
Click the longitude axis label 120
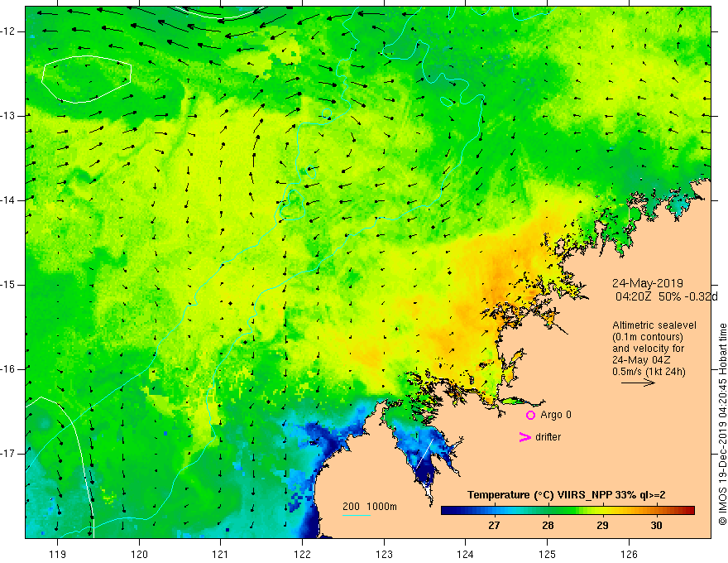pos(139,554)
